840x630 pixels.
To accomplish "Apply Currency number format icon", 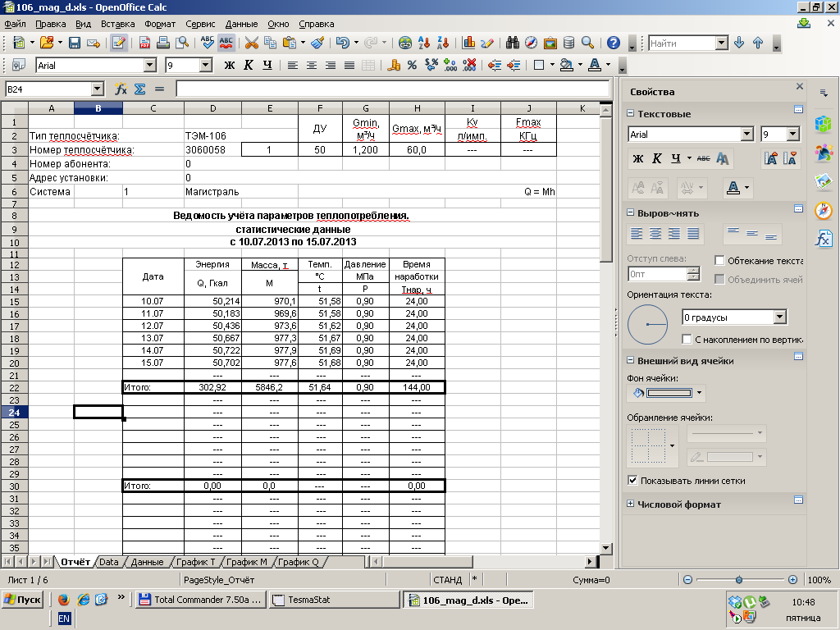I will pyautogui.click(x=394, y=66).
